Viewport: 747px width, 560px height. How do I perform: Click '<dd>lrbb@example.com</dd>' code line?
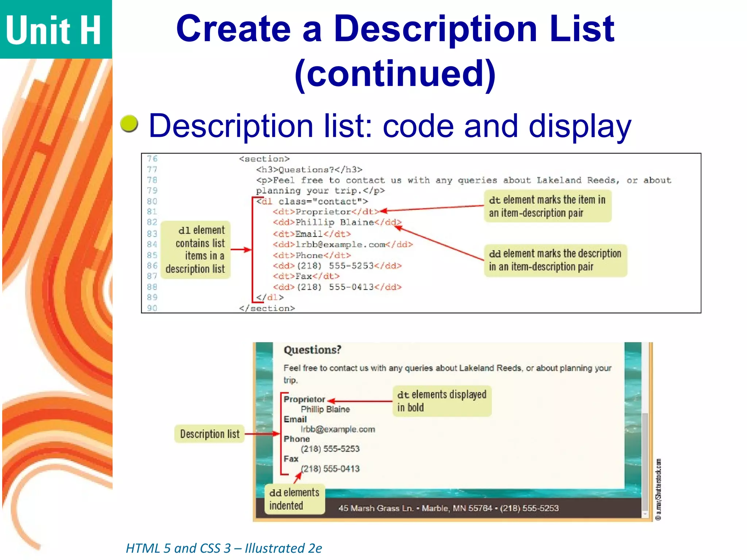click(x=343, y=244)
